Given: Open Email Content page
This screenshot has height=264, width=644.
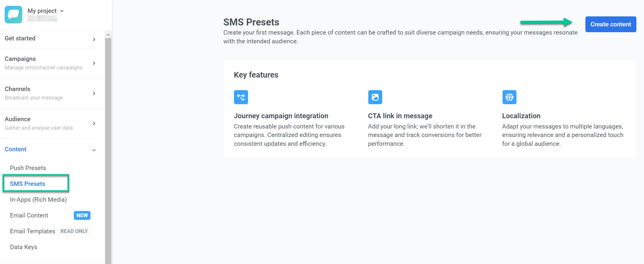Looking at the screenshot, I should (x=29, y=215).
